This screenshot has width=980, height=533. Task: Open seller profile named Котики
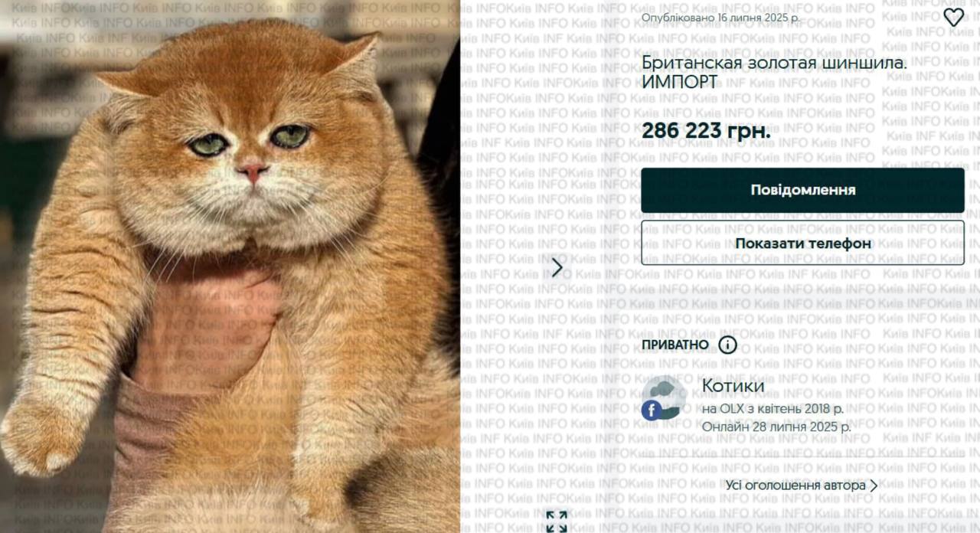click(x=733, y=386)
